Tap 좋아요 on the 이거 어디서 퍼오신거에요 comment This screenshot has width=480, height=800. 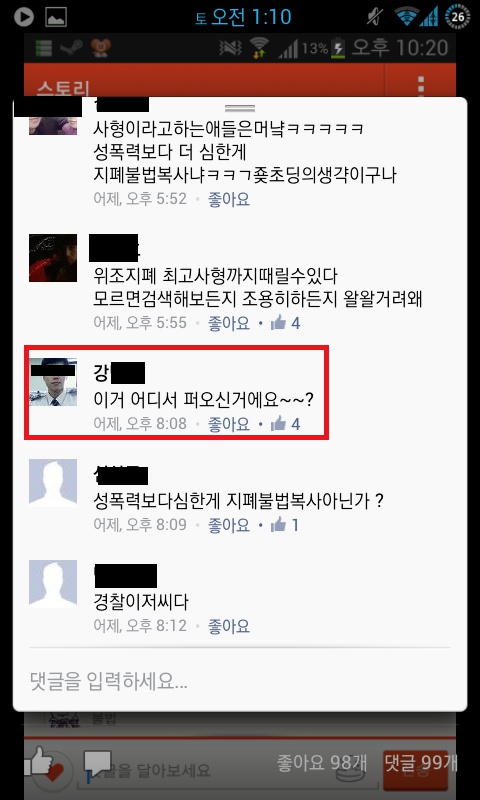coord(229,423)
